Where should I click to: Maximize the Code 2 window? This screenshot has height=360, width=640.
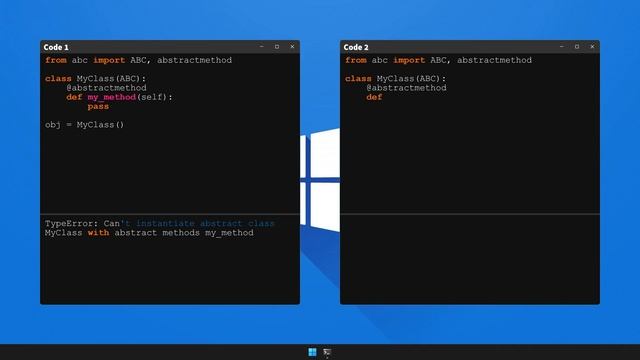click(577, 47)
